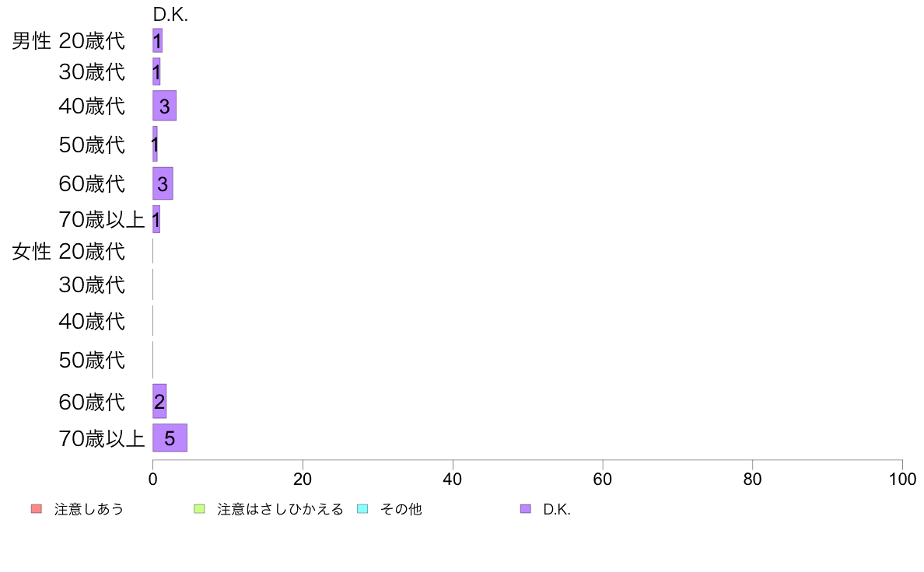Click the green 注意はさしひかえる legend swatch
Viewport: 924px width, 572px height.
[199, 509]
